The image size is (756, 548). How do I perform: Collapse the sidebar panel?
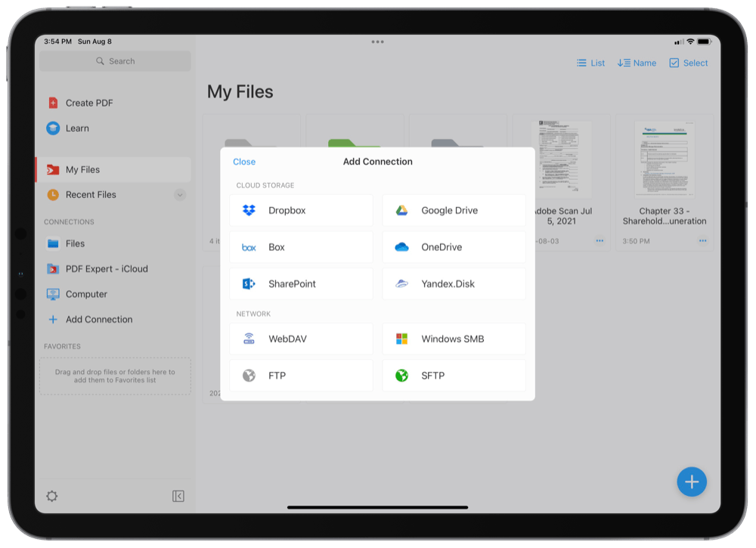click(178, 496)
